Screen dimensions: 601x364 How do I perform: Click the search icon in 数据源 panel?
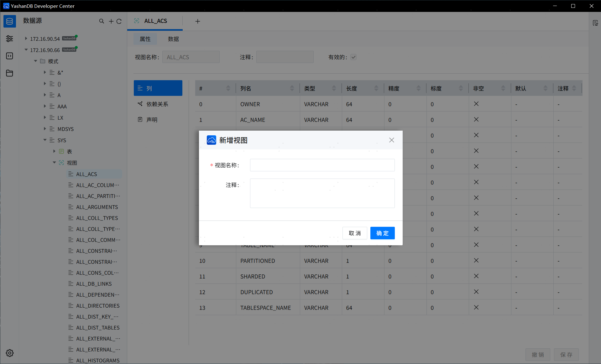point(102,21)
